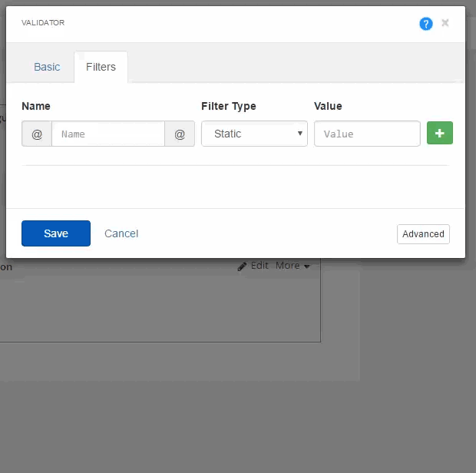This screenshot has height=473, width=476.
Task: Focus the Name input field
Action: 108,134
